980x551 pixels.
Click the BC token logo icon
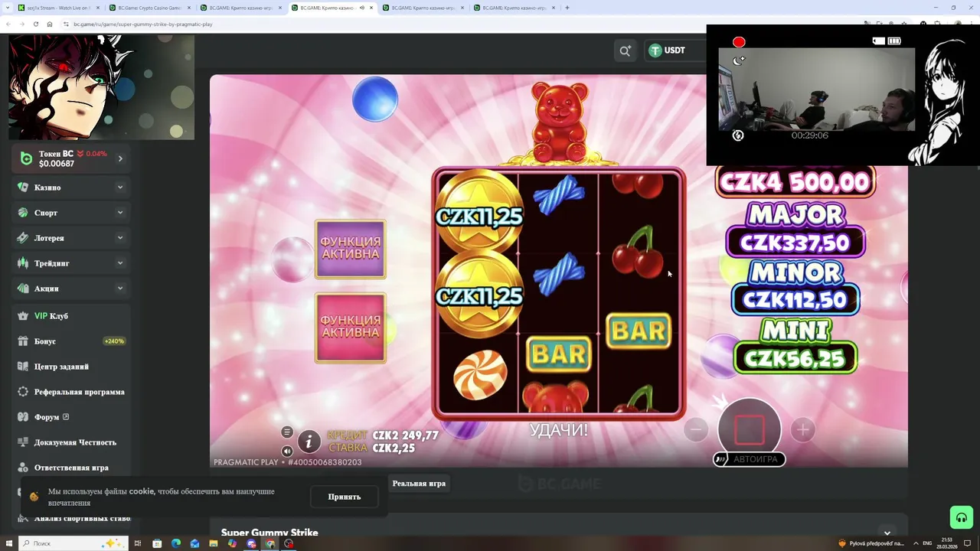coord(26,158)
